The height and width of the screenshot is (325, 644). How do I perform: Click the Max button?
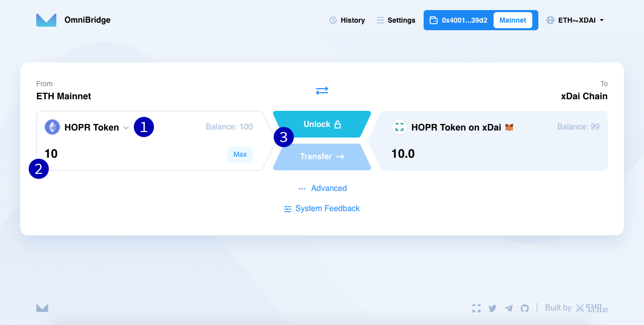(240, 154)
